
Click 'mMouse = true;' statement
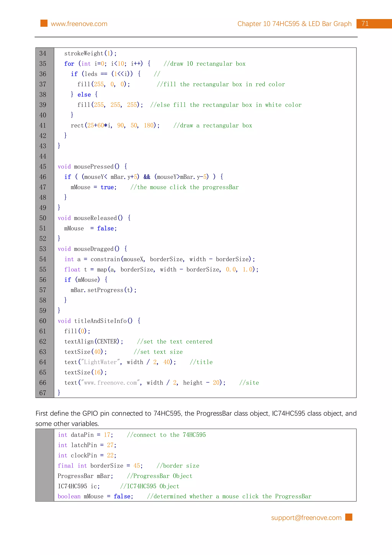(94, 187)
